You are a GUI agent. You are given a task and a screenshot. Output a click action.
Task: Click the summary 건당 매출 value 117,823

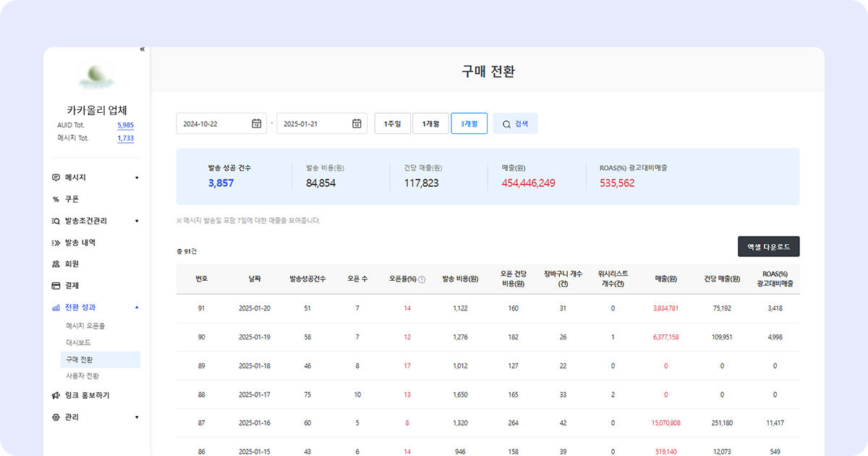(x=422, y=183)
